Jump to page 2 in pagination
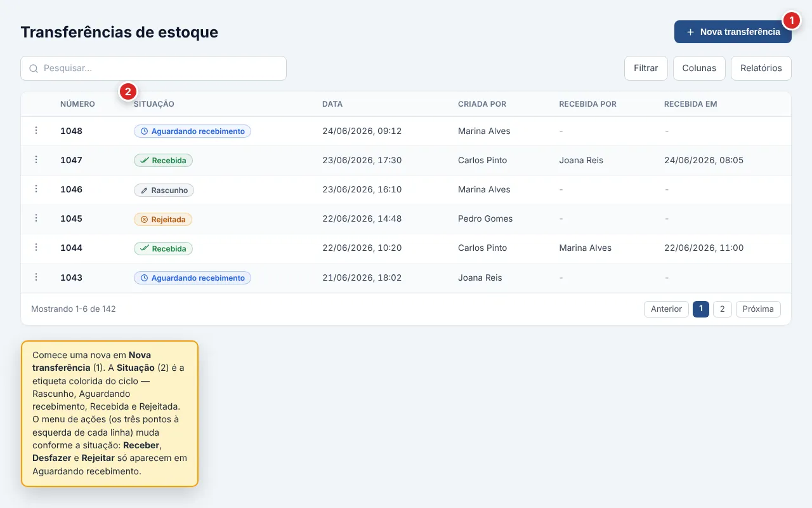The image size is (812, 508). pyautogui.click(x=723, y=309)
